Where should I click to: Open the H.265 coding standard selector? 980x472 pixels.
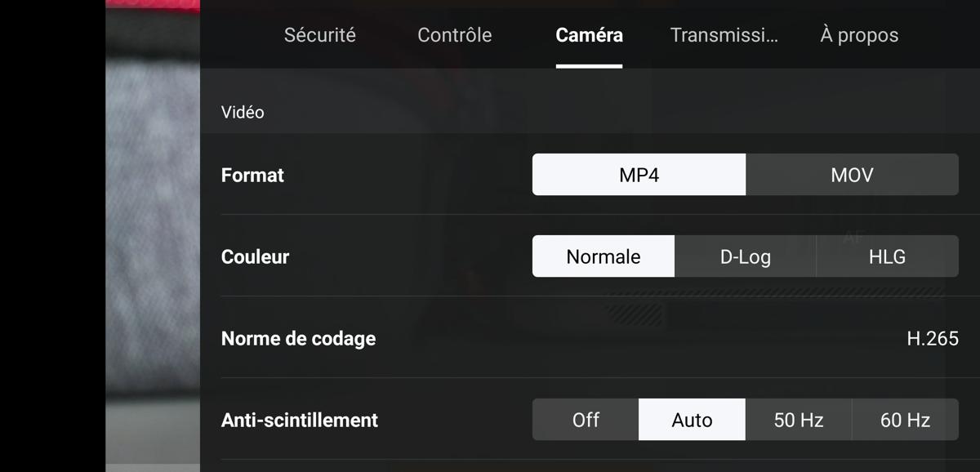[933, 338]
